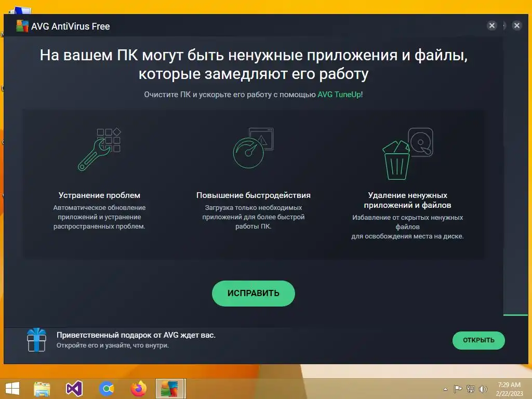Open the AVG TuneUp link
532x399 pixels.
[x=339, y=95]
